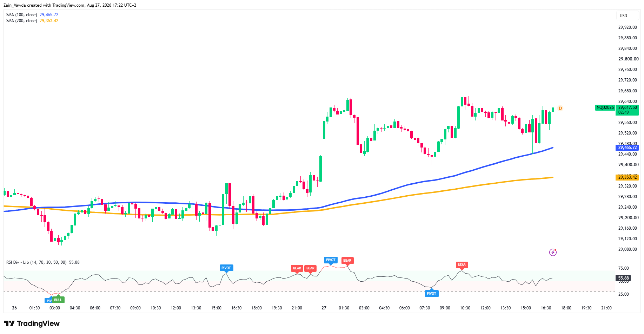Click the 18:00 time label right of 16:30
This screenshot has height=334, width=644.
(x=566, y=308)
